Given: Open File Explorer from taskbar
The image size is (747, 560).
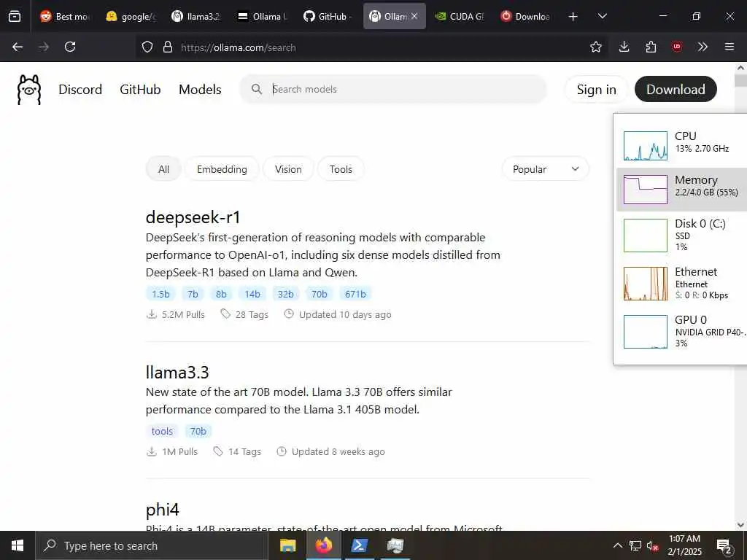Looking at the screenshot, I should [287, 545].
